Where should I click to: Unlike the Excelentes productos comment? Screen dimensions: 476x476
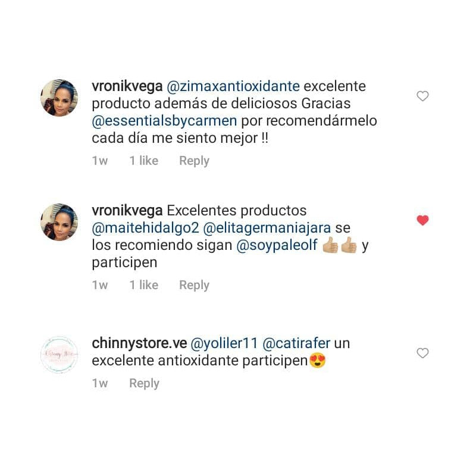pos(422,220)
